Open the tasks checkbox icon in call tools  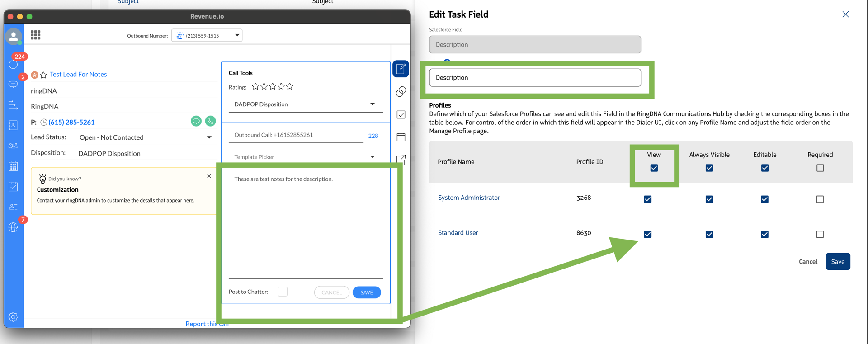point(401,114)
